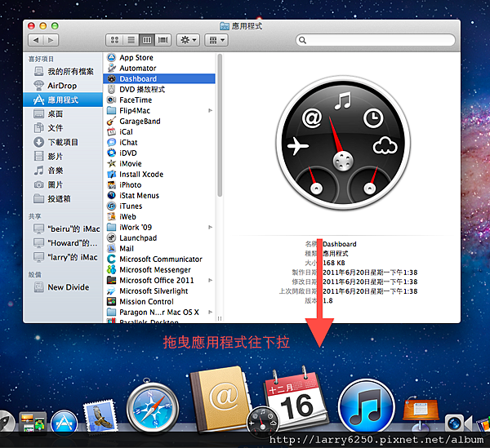Select Microsoft Communicator in the list
490x448 pixels.
pos(159,259)
